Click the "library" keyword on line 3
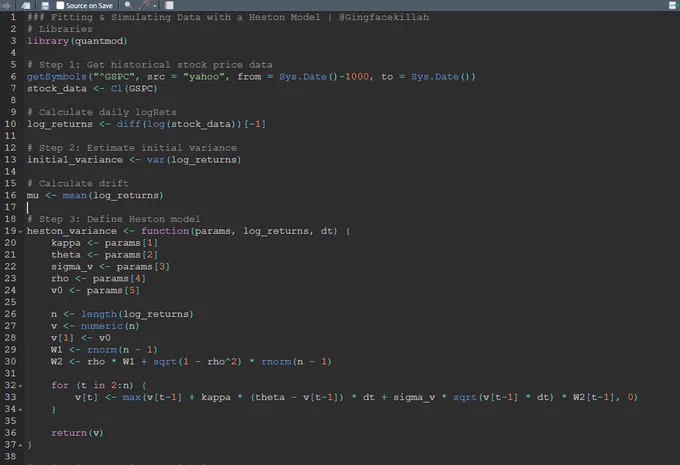Viewport: 680px width, 465px height. coord(48,41)
